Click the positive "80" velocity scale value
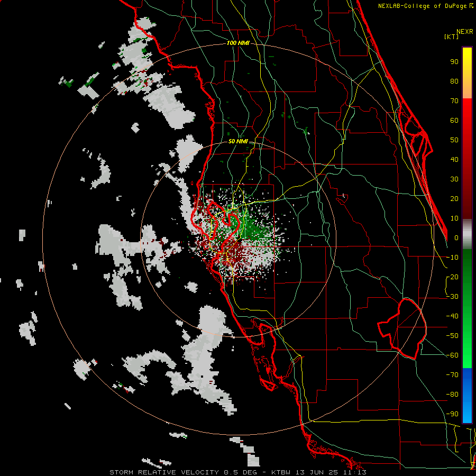Image resolution: width=476 pixels, height=476 pixels. (454, 81)
